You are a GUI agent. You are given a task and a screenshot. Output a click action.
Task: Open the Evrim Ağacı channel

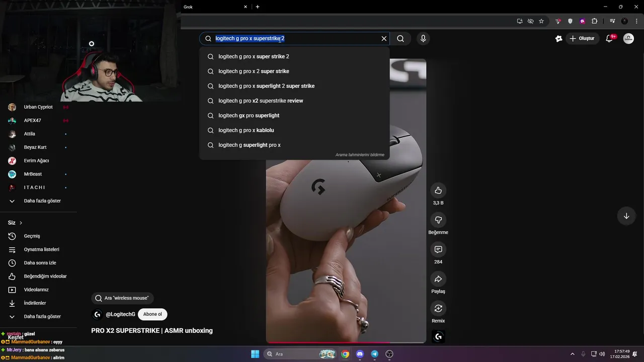click(38, 161)
